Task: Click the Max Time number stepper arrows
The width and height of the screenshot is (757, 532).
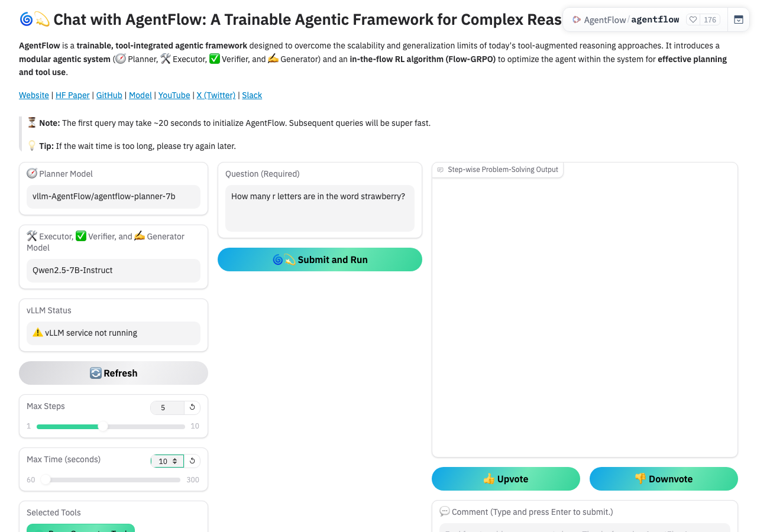Action: pos(175,461)
